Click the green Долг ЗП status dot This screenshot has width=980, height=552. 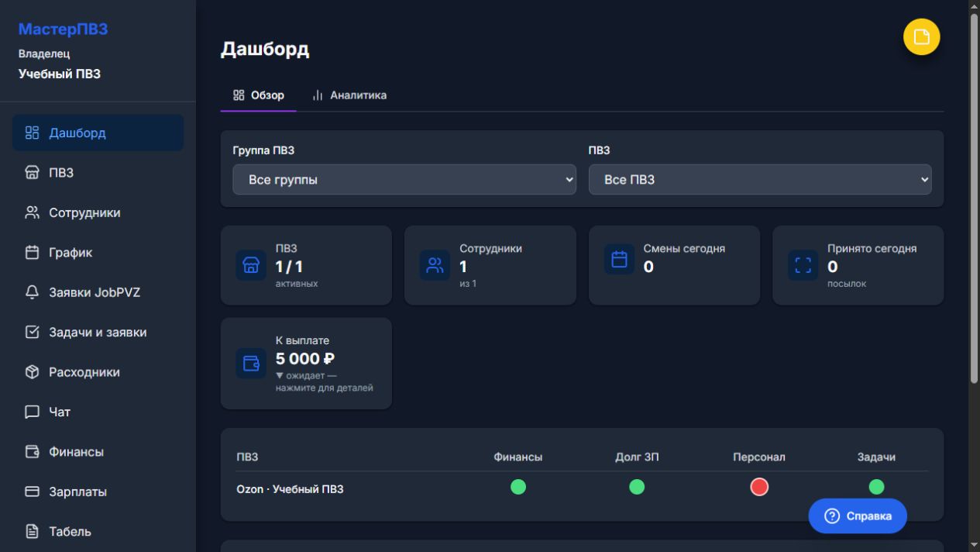pyautogui.click(x=637, y=487)
